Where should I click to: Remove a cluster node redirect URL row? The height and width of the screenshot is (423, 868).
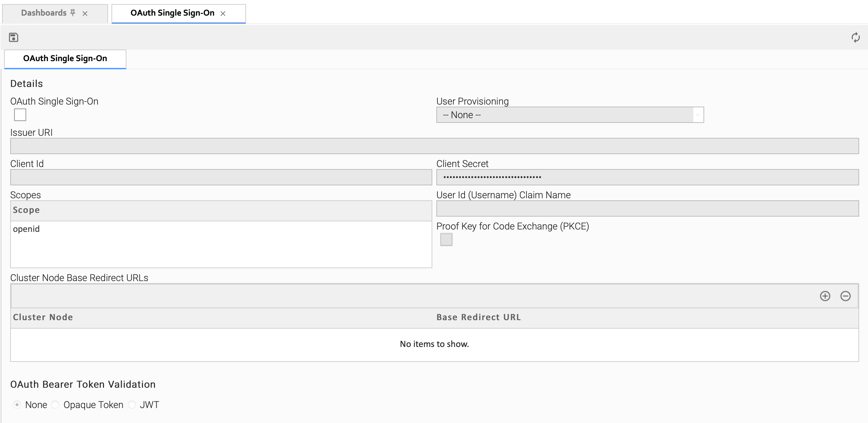click(845, 296)
